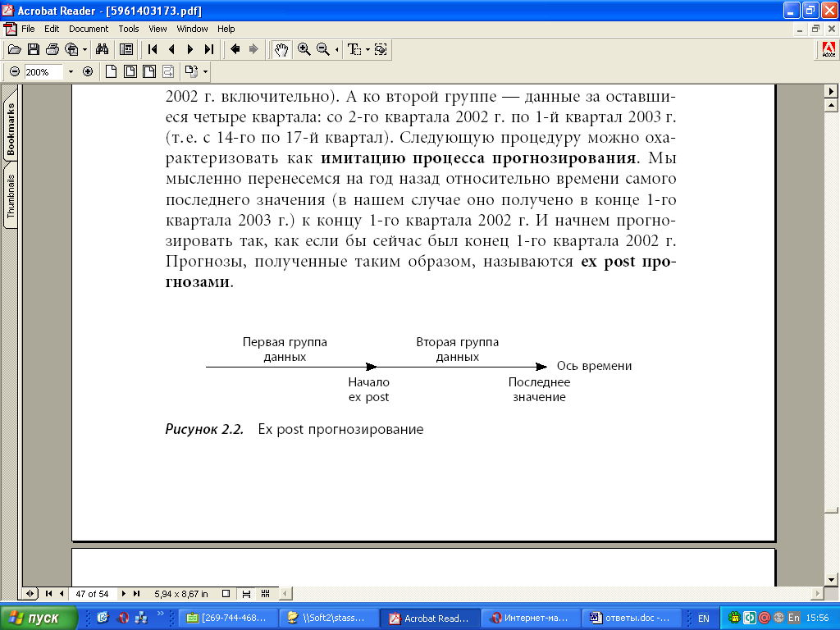Go to next page from status bar

[123, 594]
